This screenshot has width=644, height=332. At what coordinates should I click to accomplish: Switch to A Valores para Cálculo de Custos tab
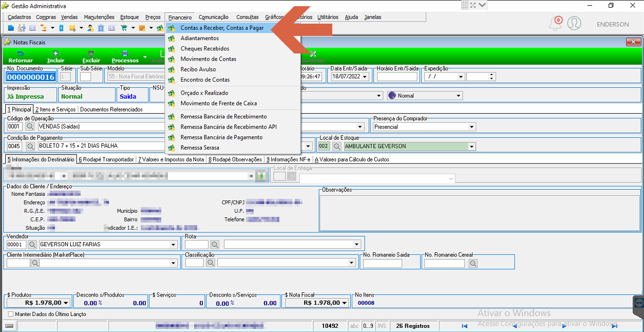pyautogui.click(x=352, y=159)
